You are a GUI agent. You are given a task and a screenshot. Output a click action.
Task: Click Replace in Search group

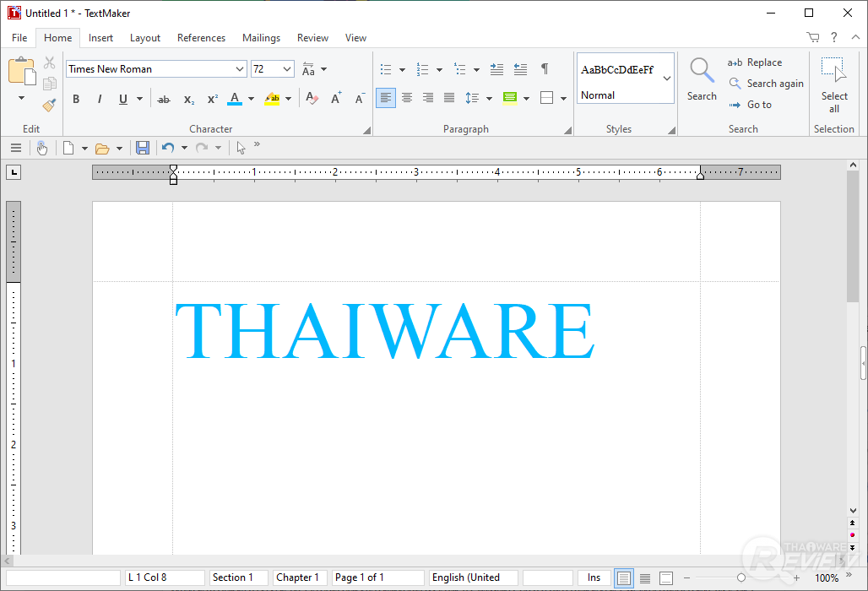pos(755,62)
